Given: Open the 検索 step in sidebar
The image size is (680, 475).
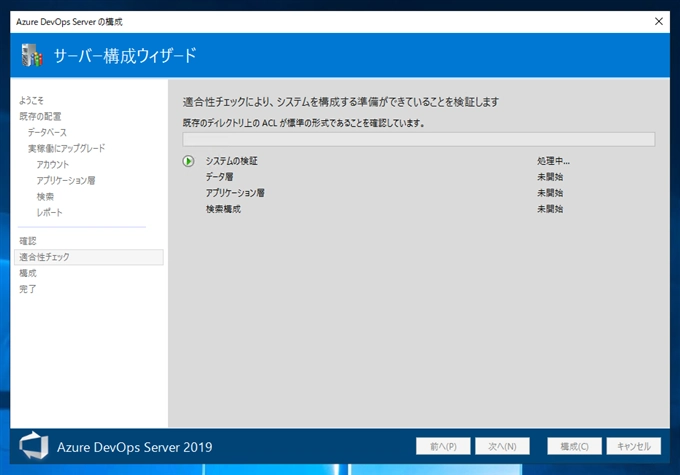Looking at the screenshot, I should (45, 197).
